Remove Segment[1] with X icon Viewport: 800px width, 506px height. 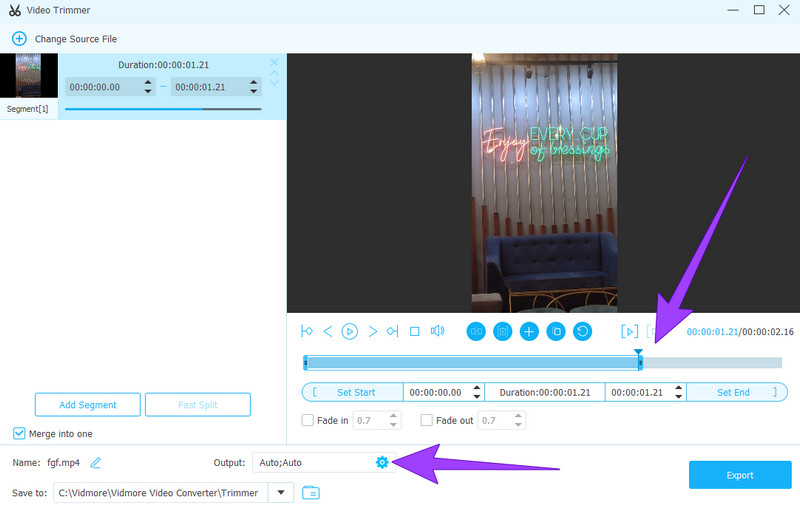pos(274,62)
